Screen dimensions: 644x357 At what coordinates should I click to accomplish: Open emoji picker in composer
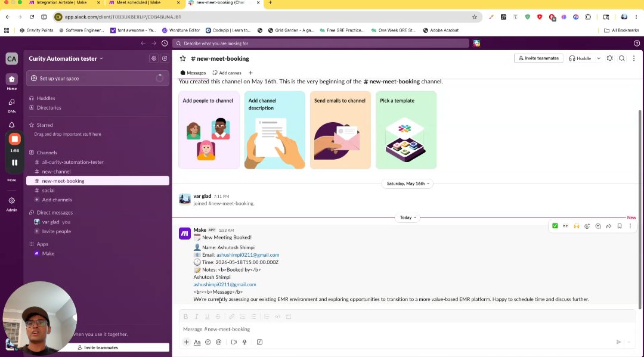(x=208, y=342)
